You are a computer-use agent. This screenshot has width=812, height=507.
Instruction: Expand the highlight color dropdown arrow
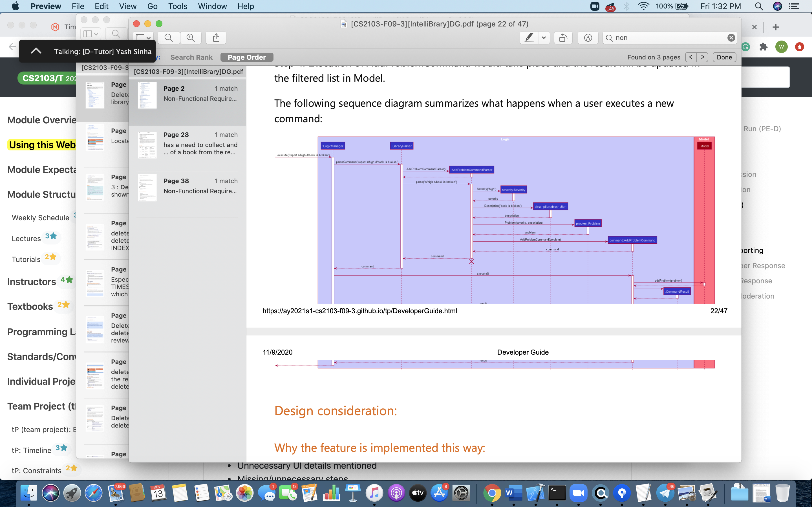coord(544,37)
